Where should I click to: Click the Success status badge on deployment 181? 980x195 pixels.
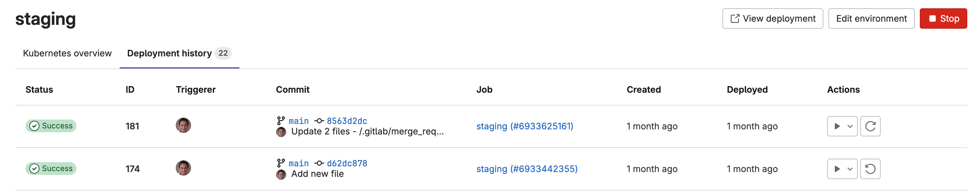(51, 126)
